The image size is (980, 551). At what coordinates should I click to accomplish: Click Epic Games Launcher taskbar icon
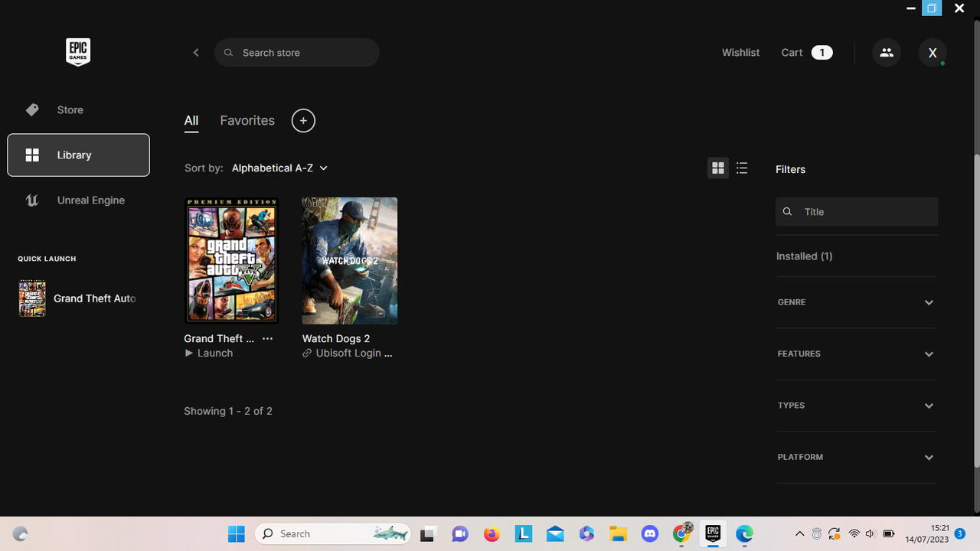coord(713,533)
